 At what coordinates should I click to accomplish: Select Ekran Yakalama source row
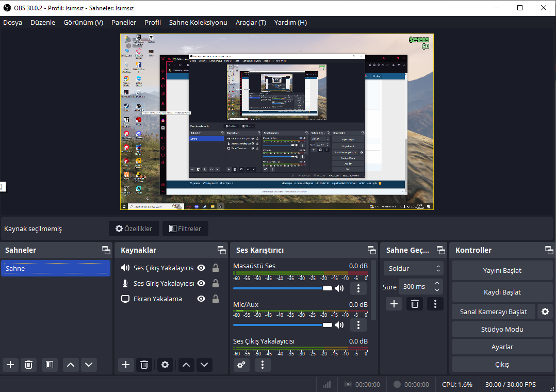170,299
